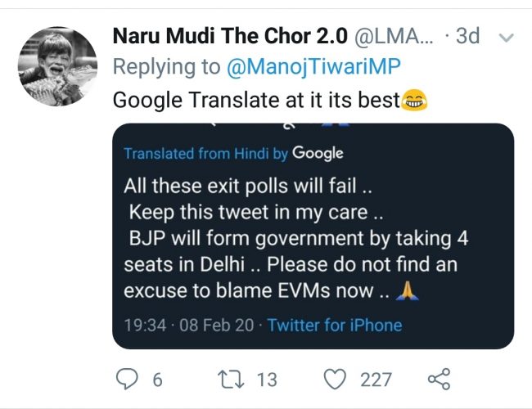Viewport: 532px width, 409px height.
Task: Click the laughing emoji in the tweet
Action: (416, 101)
